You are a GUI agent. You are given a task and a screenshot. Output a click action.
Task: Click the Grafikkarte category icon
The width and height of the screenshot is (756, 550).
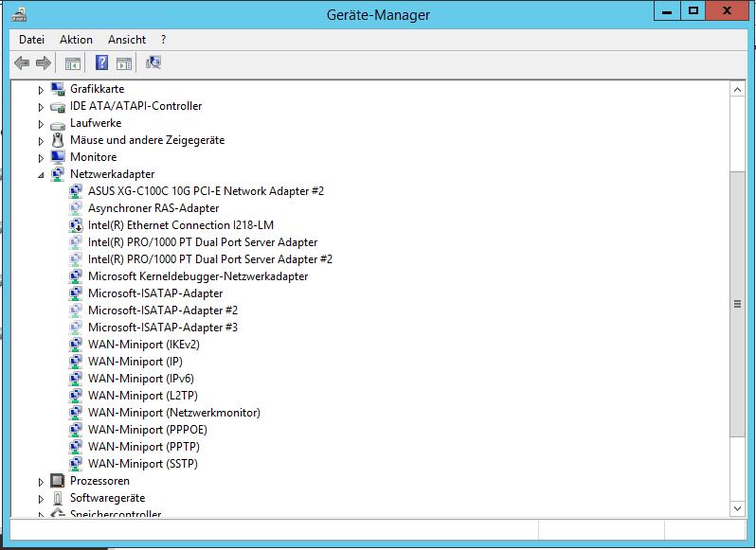(x=58, y=89)
